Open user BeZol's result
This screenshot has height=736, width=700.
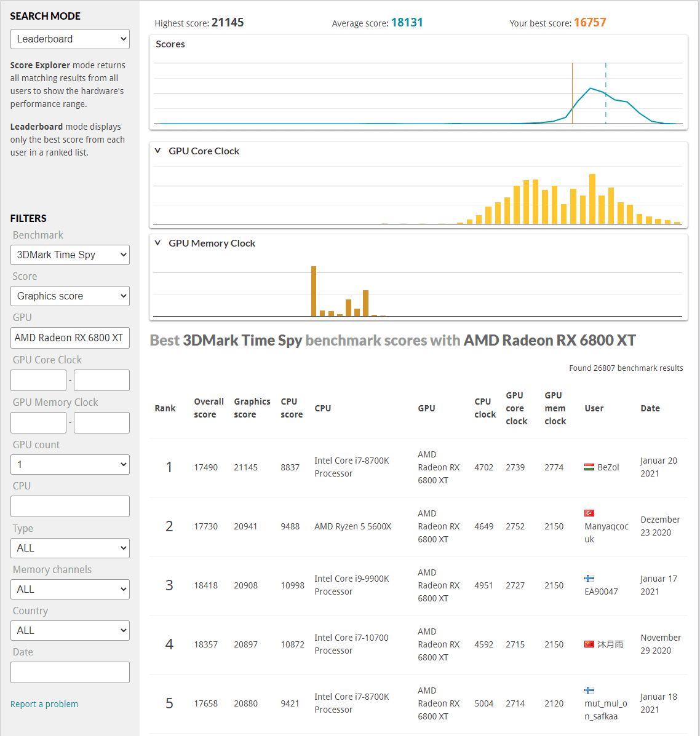[x=608, y=467]
